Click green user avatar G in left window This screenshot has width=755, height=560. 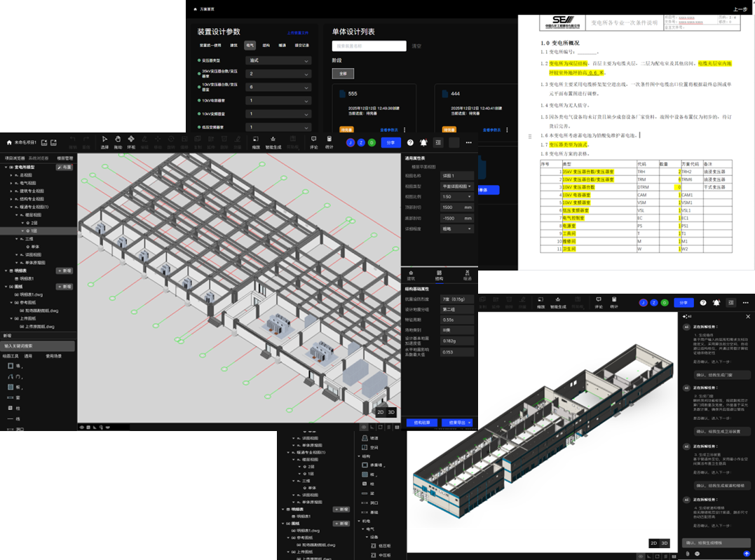tap(372, 142)
